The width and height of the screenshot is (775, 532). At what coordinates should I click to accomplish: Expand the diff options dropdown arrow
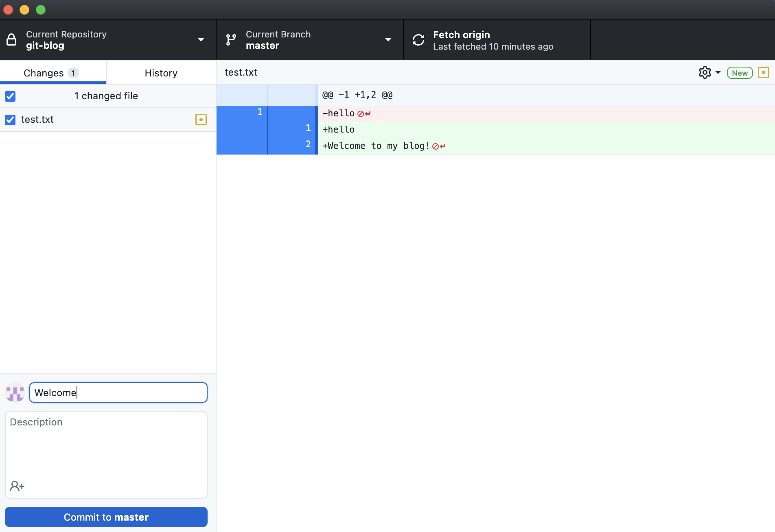tap(718, 73)
